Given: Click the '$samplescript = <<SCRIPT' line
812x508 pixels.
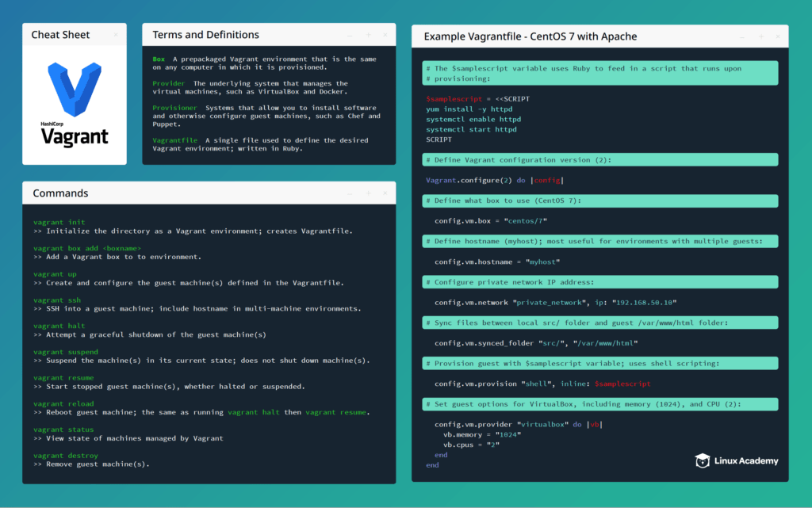Looking at the screenshot, I should pyautogui.click(x=477, y=99).
